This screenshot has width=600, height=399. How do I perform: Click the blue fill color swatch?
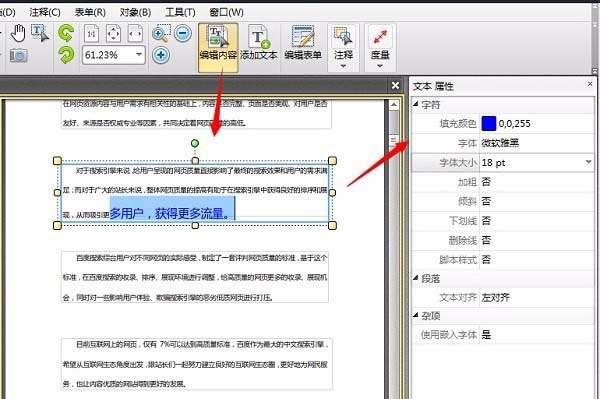(489, 124)
